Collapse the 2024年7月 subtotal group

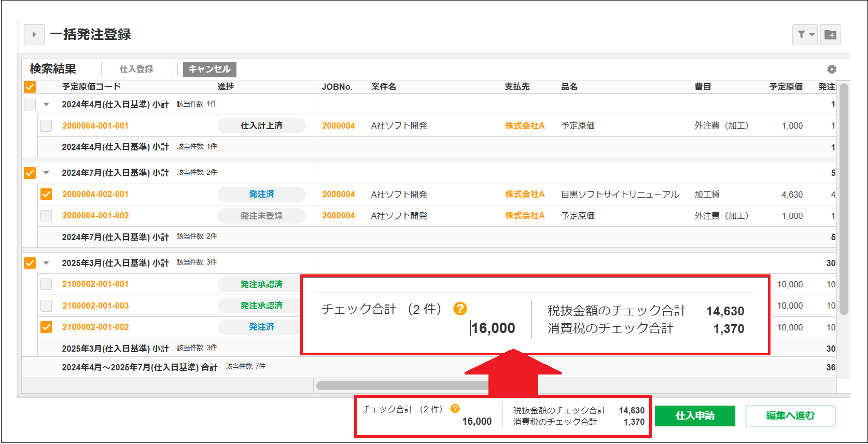pyautogui.click(x=46, y=173)
